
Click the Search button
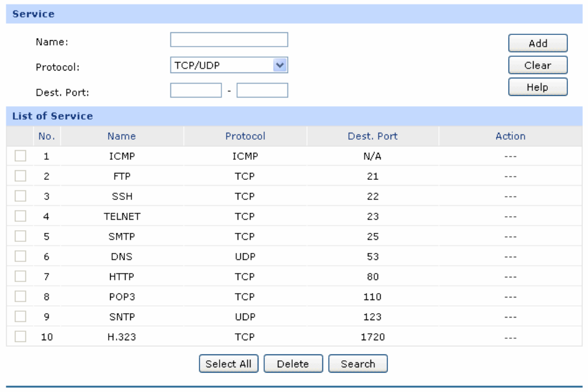(357, 364)
